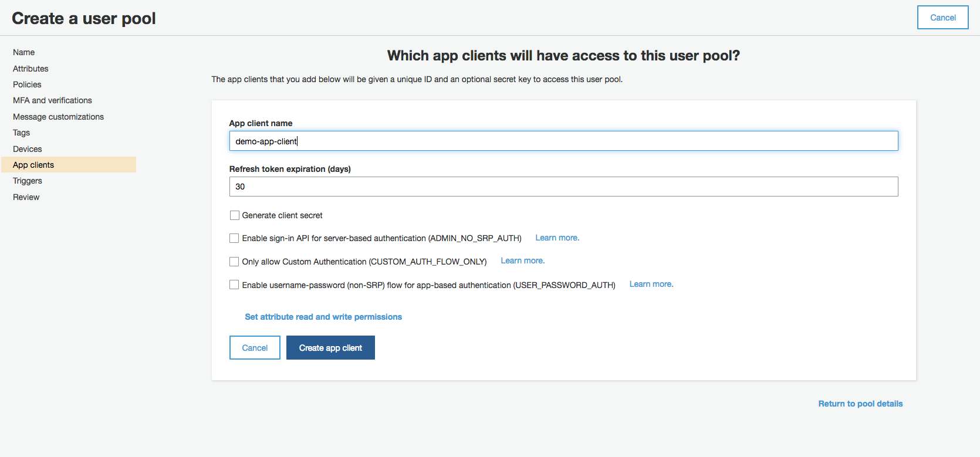
Task: Select Message customizations in sidebar
Action: pyautogui.click(x=58, y=117)
